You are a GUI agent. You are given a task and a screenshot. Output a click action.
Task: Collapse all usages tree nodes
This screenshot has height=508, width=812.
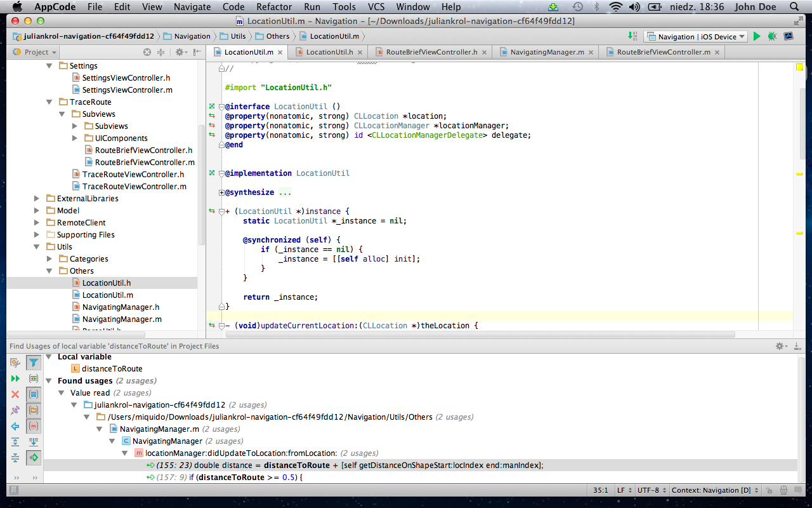pos(15,458)
